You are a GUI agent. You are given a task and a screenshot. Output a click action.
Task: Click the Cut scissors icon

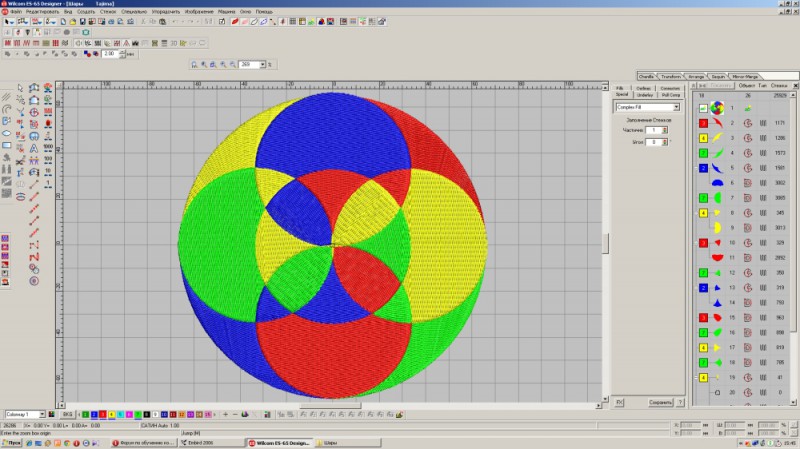click(143, 21)
